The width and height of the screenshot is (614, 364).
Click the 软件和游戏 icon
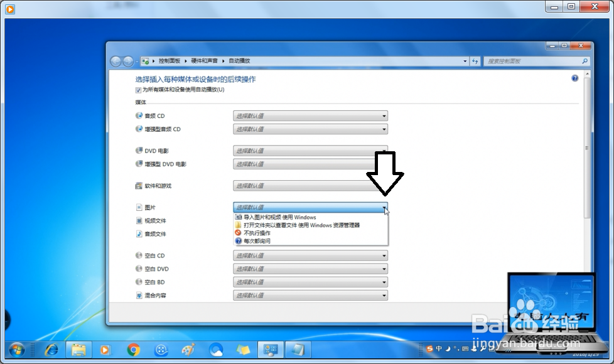point(139,186)
